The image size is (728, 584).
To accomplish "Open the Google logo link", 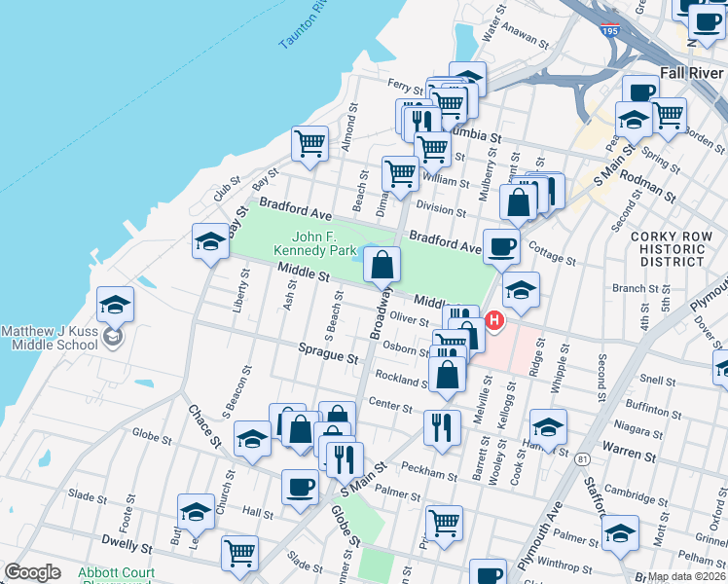I will 32,572.
